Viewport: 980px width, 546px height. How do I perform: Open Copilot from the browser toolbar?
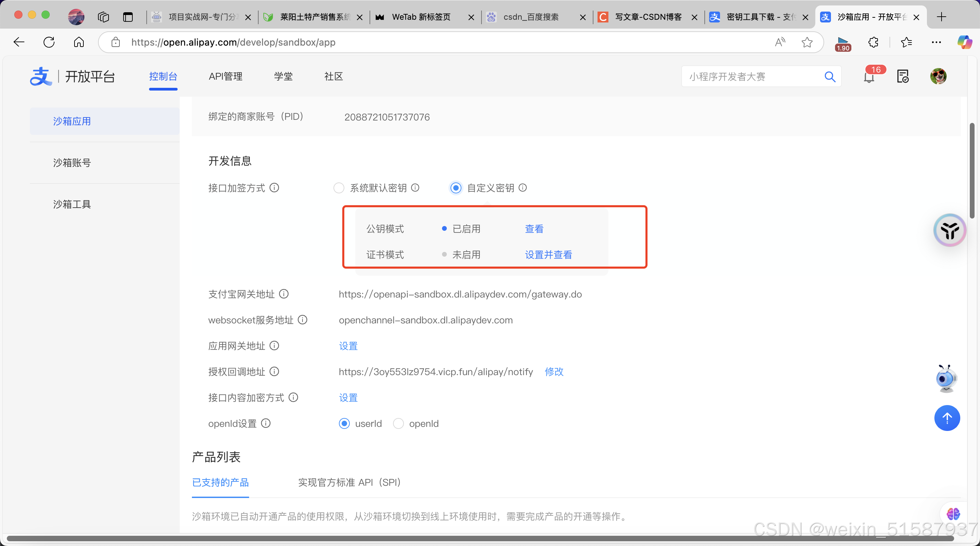965,42
